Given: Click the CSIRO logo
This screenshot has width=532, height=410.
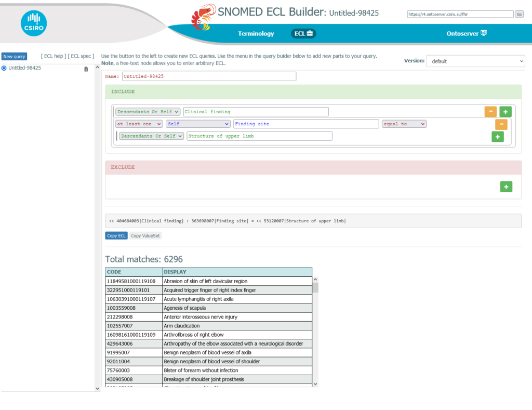Looking at the screenshot, I should [34, 23].
